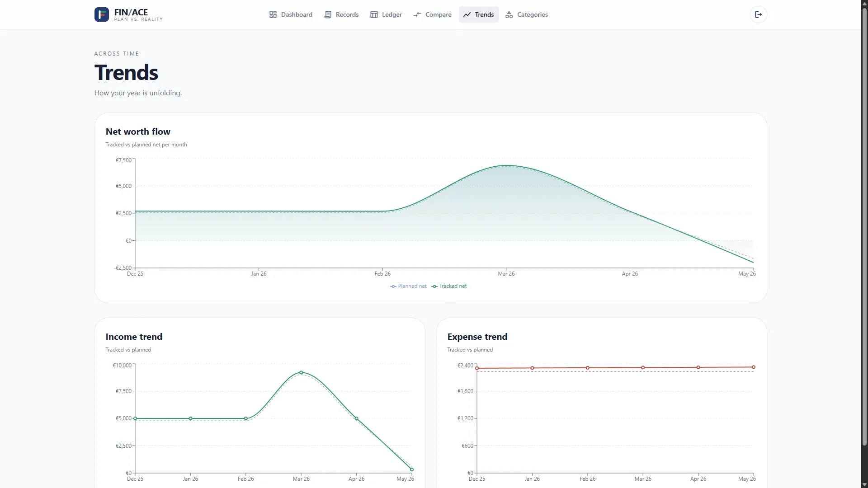Click the FIN/ACE logo icon
868x488 pixels.
tap(101, 14)
